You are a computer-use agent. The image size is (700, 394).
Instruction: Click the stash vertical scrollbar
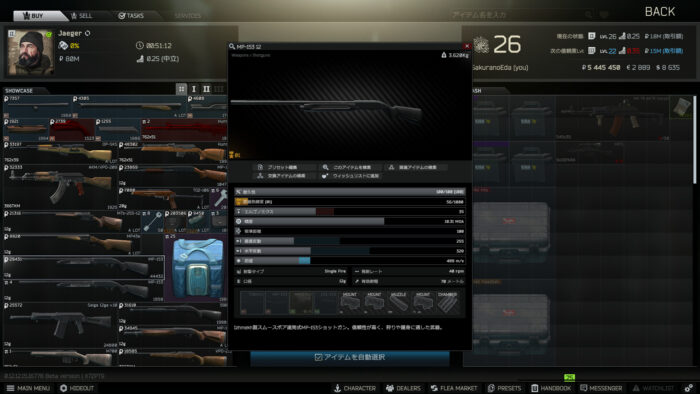pyautogui.click(x=694, y=139)
